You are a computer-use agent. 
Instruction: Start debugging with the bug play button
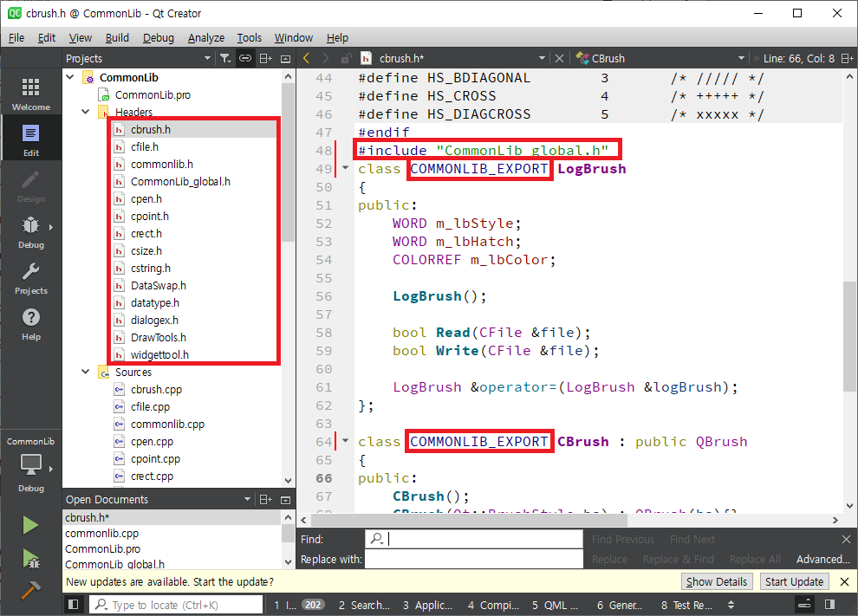[30, 559]
